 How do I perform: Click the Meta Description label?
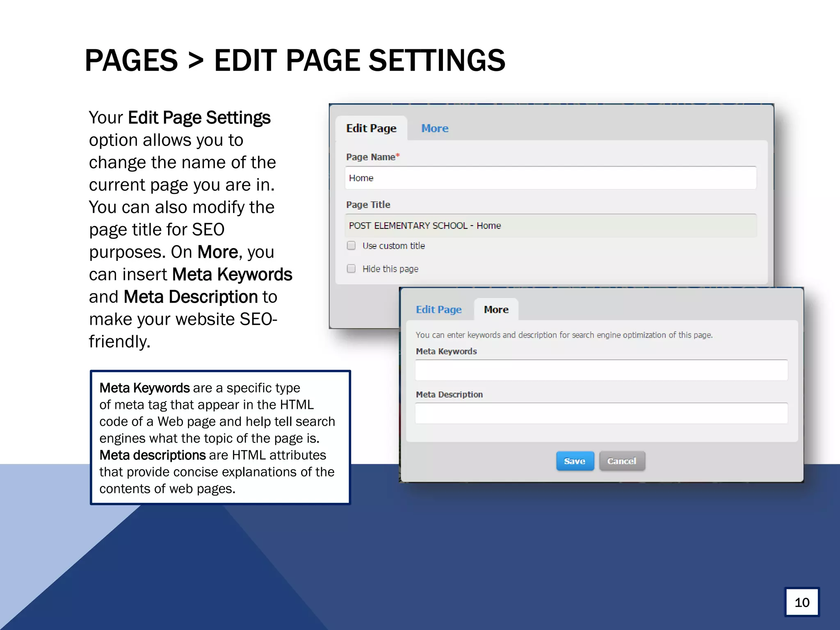(x=449, y=395)
